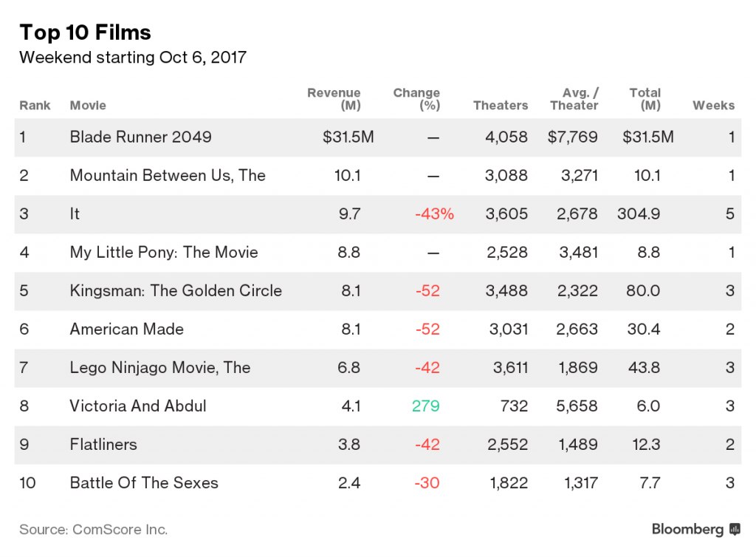Image resolution: width=756 pixels, height=557 pixels.
Task: Click the American Made movie title
Action: click(x=127, y=329)
